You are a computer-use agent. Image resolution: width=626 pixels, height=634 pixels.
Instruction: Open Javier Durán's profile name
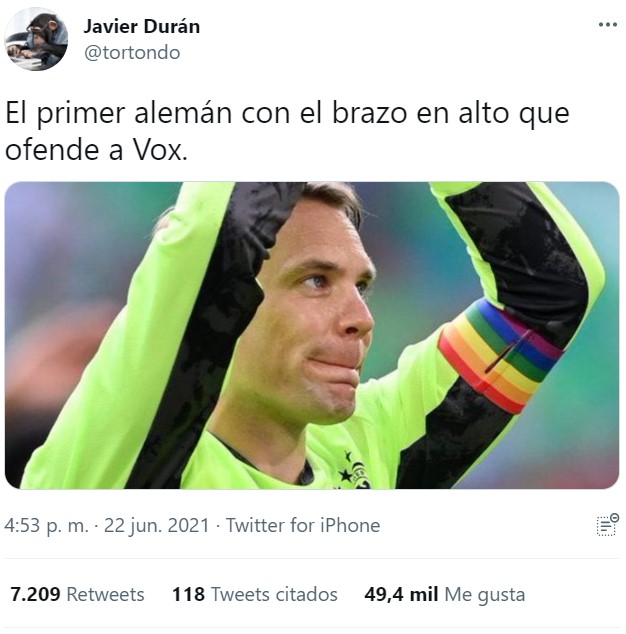click(x=142, y=27)
